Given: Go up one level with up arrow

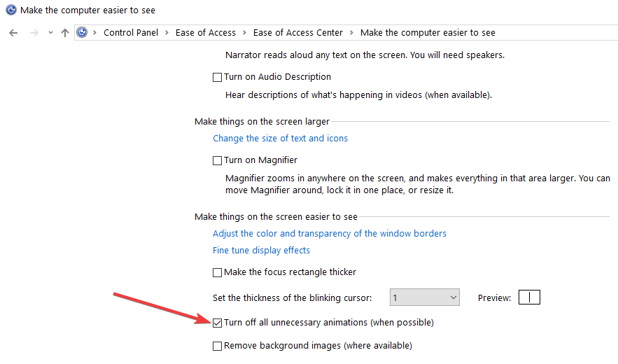Looking at the screenshot, I should pos(65,33).
